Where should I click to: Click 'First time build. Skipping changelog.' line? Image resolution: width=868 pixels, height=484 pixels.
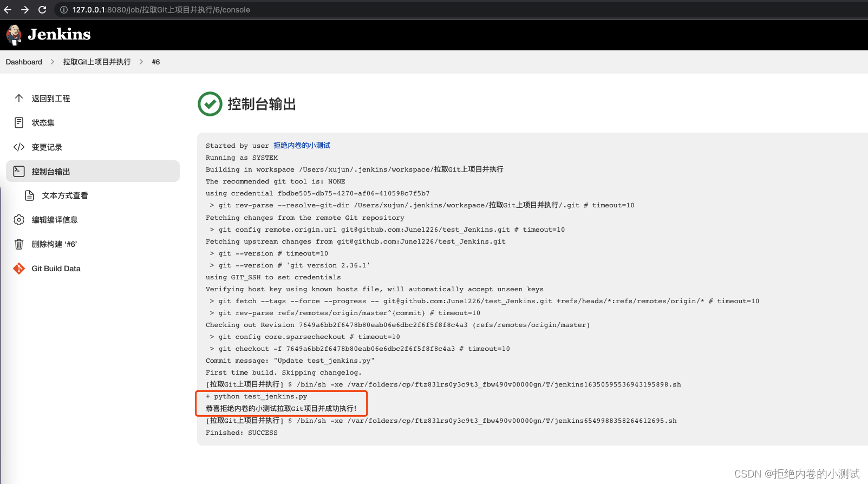click(283, 372)
